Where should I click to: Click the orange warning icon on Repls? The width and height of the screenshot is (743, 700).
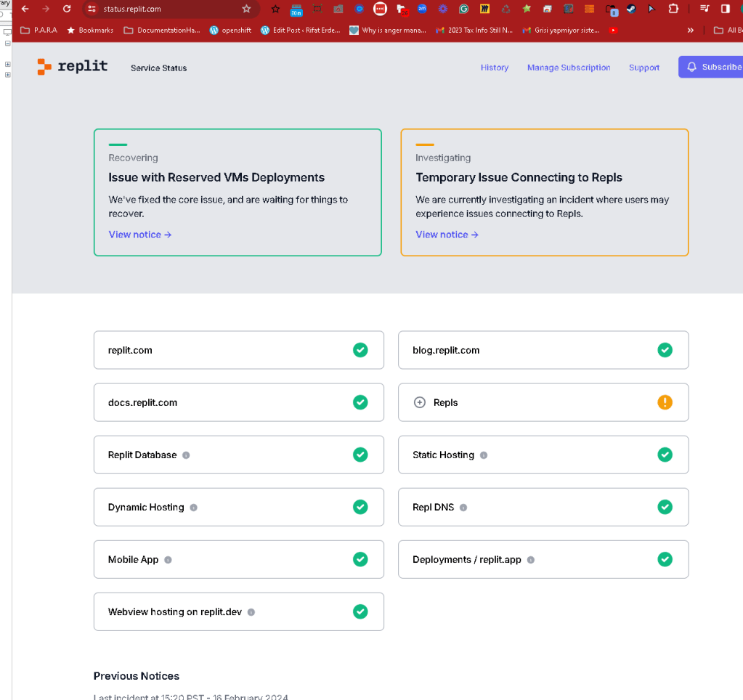tap(665, 402)
